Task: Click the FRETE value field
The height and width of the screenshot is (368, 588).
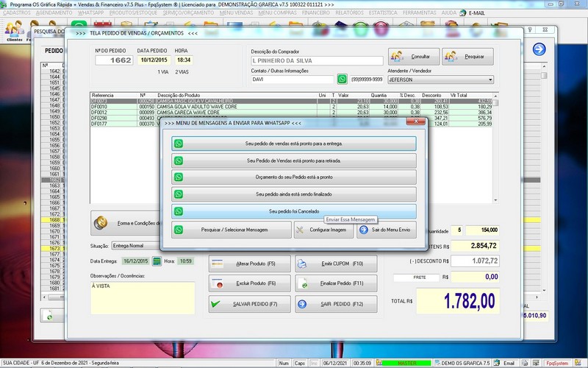Action: click(x=475, y=277)
